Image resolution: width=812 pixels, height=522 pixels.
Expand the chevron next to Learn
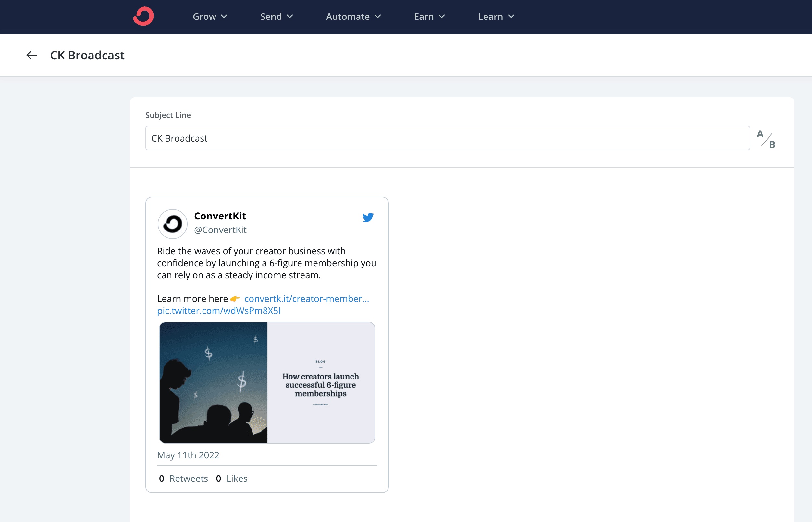tap(511, 16)
